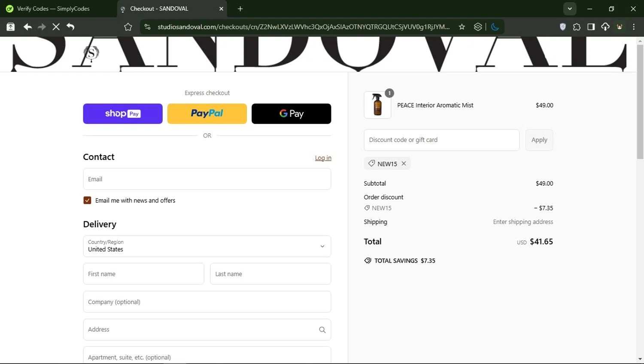
Task: Click the Express checkout heading
Action: 207,93
